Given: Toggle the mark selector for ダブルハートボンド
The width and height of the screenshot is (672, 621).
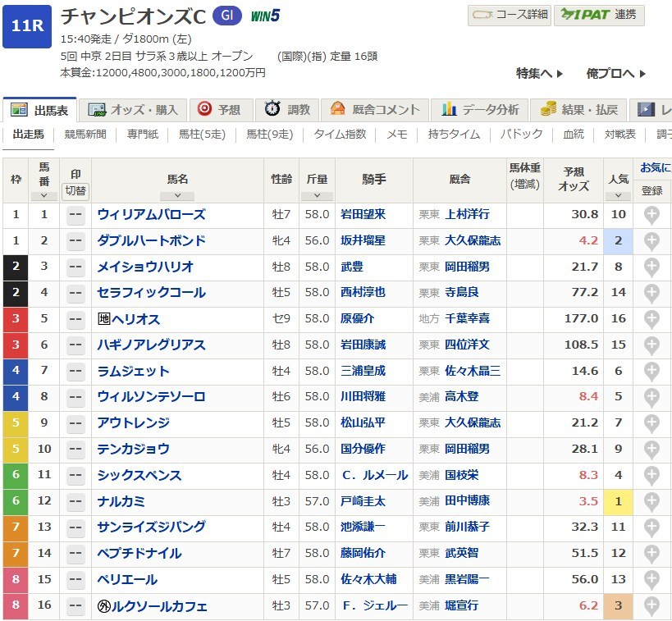Looking at the screenshot, I should point(75,241).
